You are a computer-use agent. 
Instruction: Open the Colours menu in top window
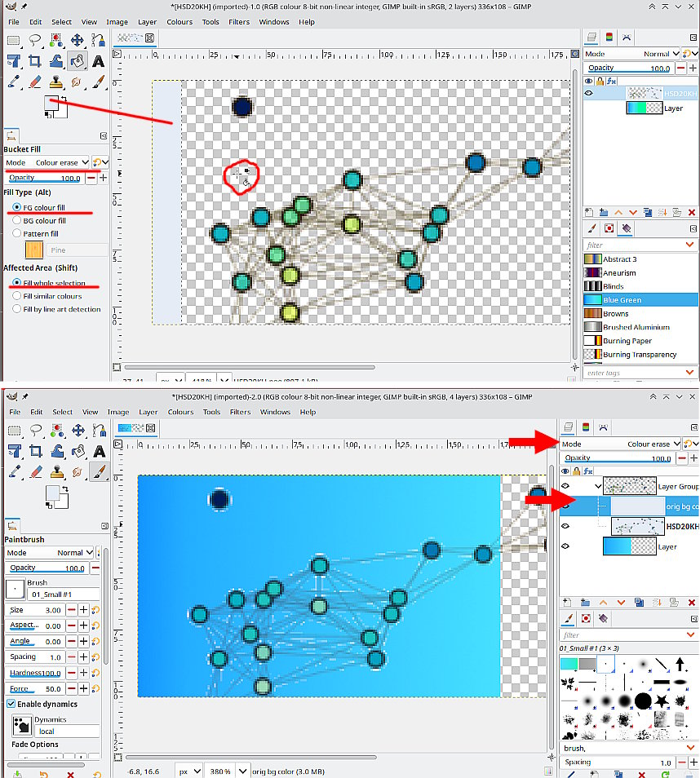179,22
